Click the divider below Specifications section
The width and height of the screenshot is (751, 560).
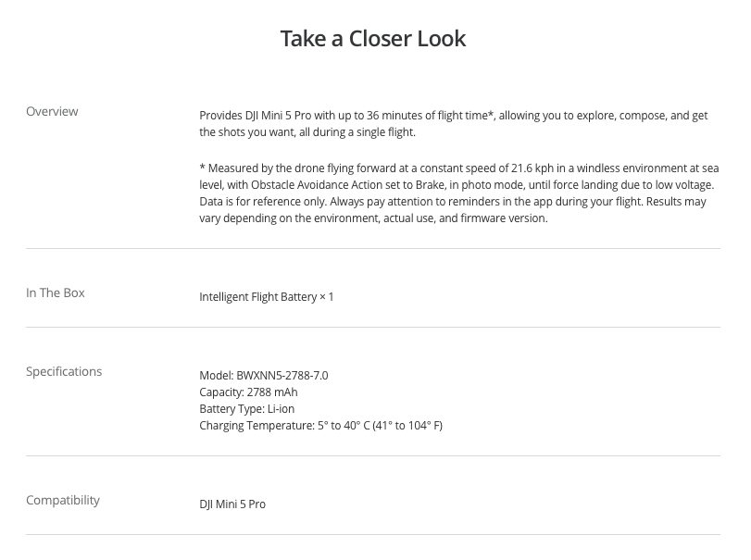point(373,455)
